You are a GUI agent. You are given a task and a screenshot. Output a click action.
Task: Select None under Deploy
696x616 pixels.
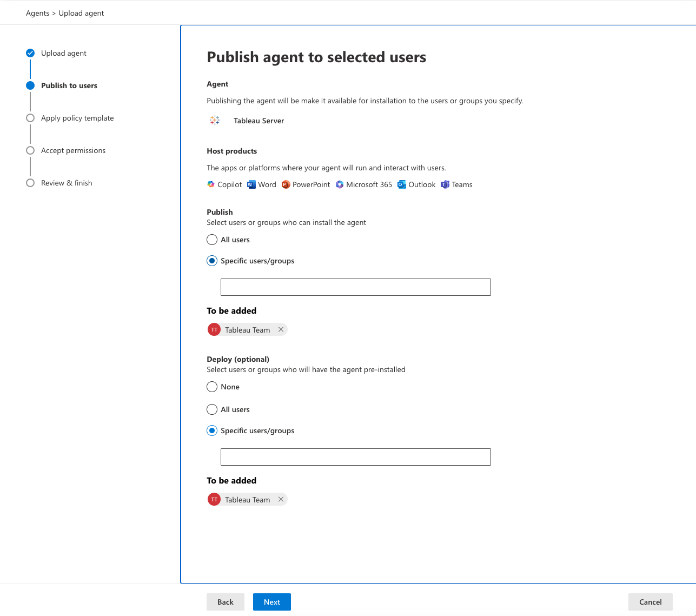point(212,387)
